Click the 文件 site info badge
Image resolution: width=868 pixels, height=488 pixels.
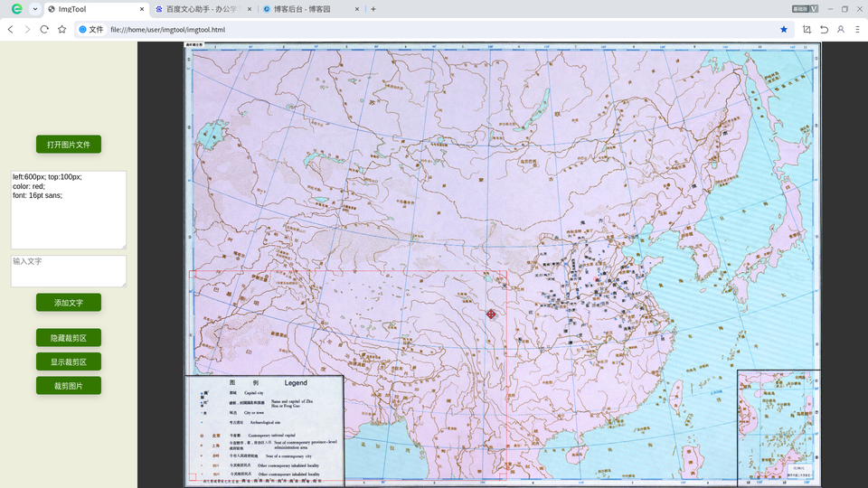[x=90, y=29]
